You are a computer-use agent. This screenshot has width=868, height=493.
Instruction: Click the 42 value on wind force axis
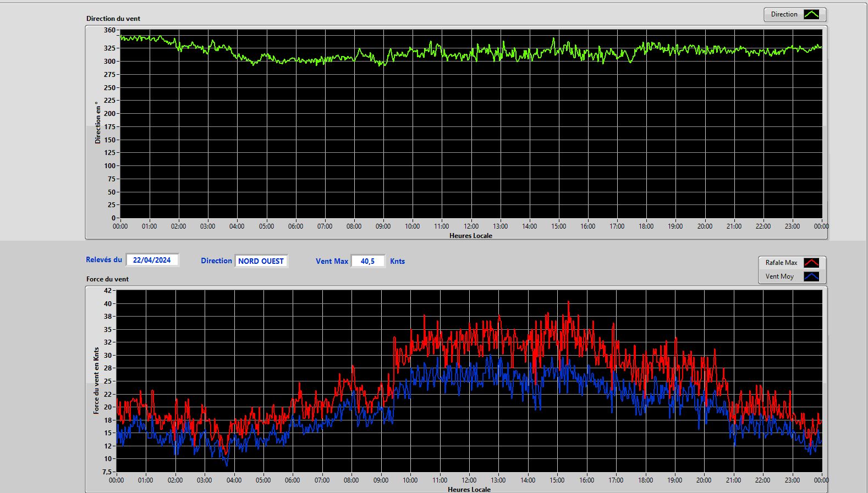click(108, 291)
